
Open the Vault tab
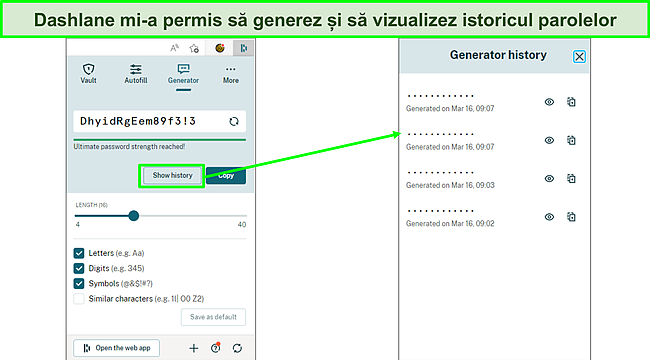click(88, 74)
